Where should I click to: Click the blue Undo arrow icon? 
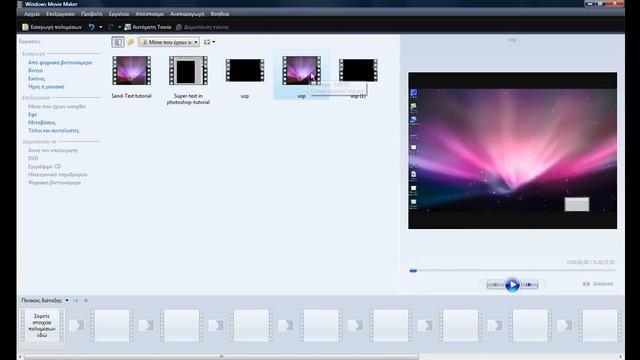[x=91, y=27]
